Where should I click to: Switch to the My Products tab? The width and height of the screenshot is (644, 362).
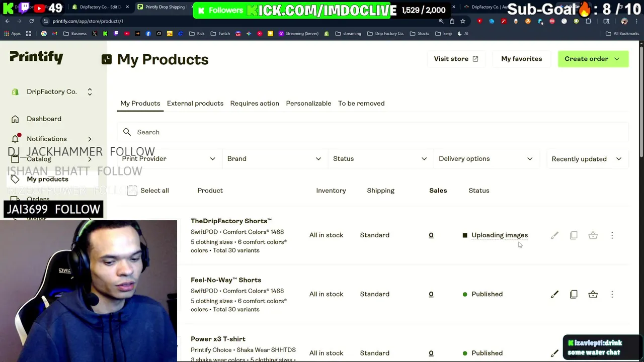(x=140, y=104)
